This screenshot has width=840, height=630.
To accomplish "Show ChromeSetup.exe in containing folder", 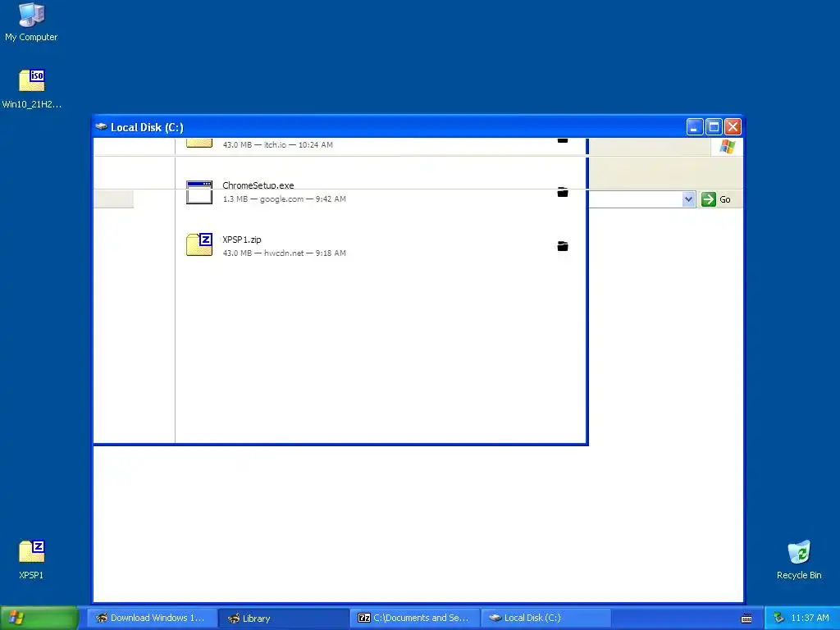I will tap(563, 192).
